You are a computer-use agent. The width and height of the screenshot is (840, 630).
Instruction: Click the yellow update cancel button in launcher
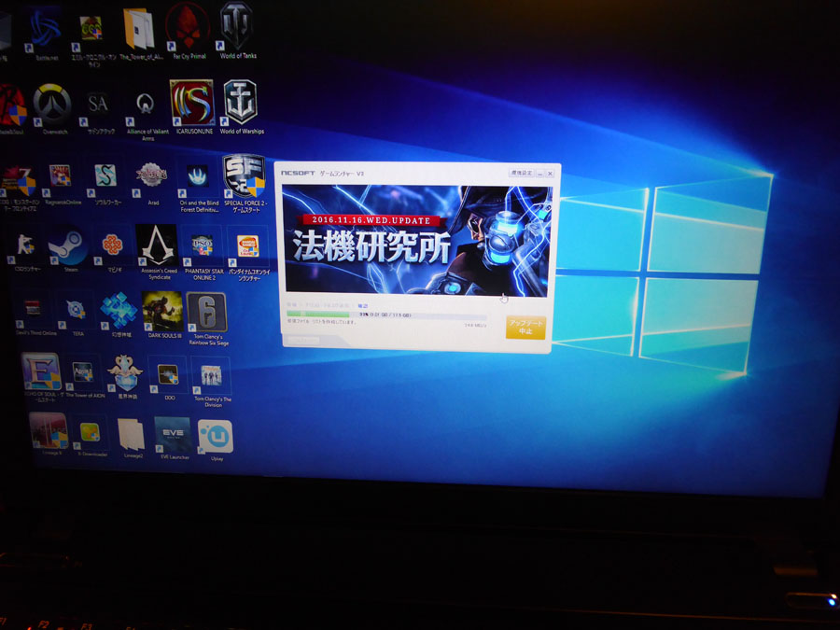pyautogui.click(x=525, y=327)
